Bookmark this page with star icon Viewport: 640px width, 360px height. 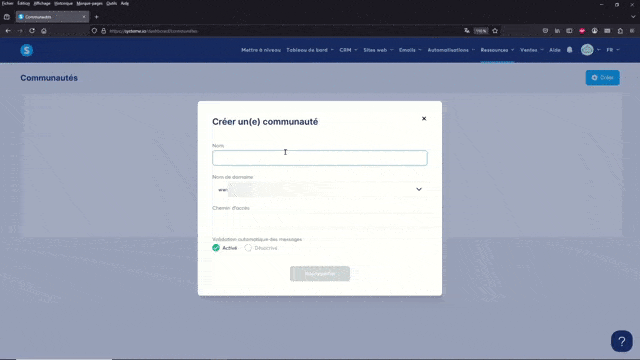tap(495, 31)
